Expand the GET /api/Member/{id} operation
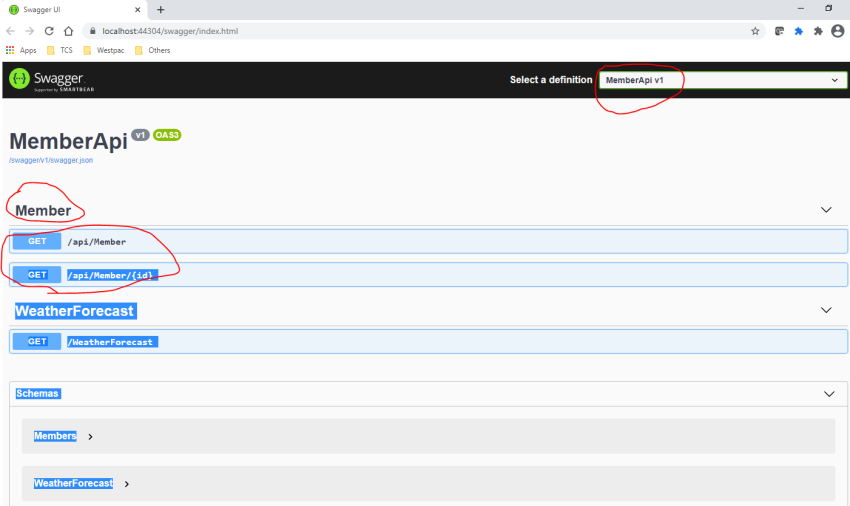The height and width of the screenshot is (506, 850). point(428,275)
